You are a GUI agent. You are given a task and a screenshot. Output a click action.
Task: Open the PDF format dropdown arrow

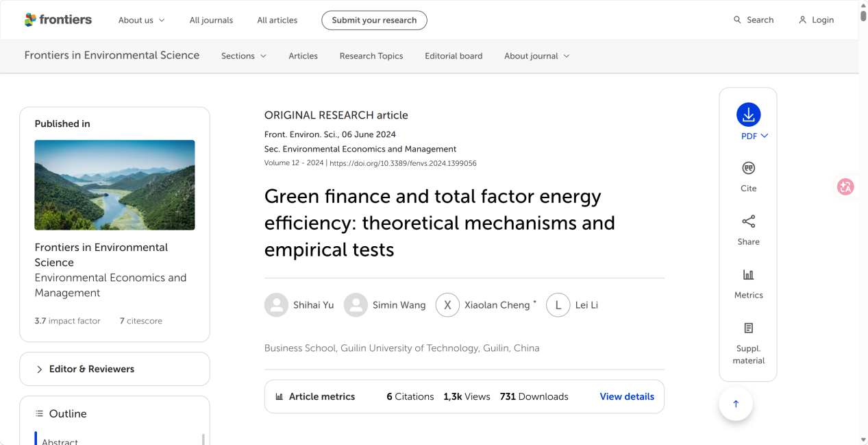(765, 136)
